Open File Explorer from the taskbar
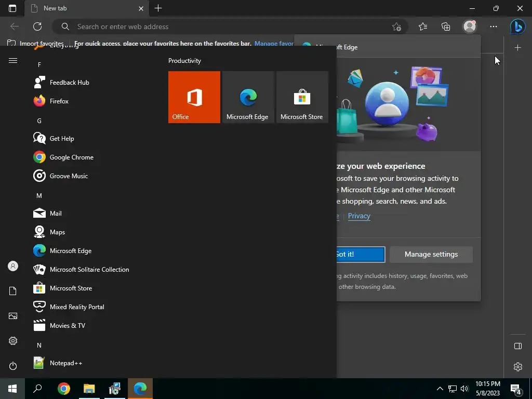The image size is (532, 399). pos(89,389)
